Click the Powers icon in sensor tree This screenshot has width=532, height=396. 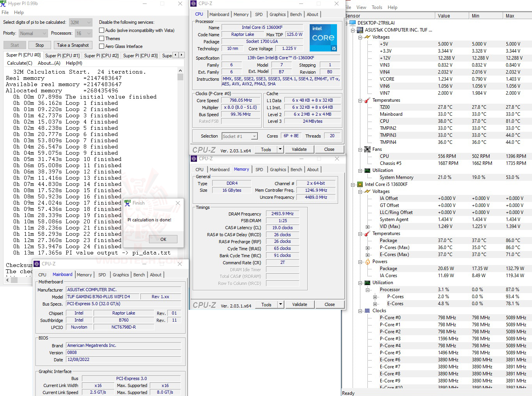367,262
